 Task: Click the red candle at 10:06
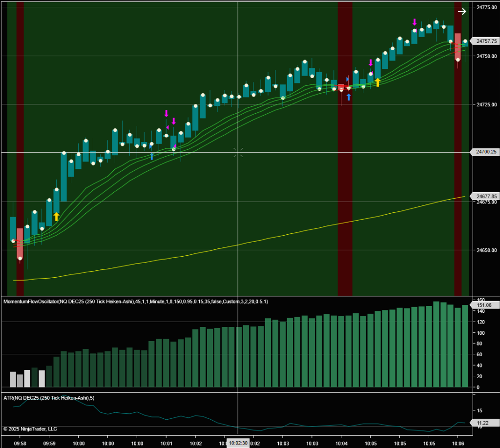click(x=458, y=46)
